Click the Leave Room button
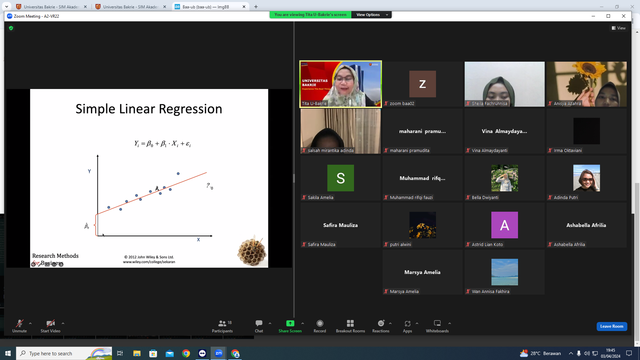The image size is (640, 360). [611, 326]
